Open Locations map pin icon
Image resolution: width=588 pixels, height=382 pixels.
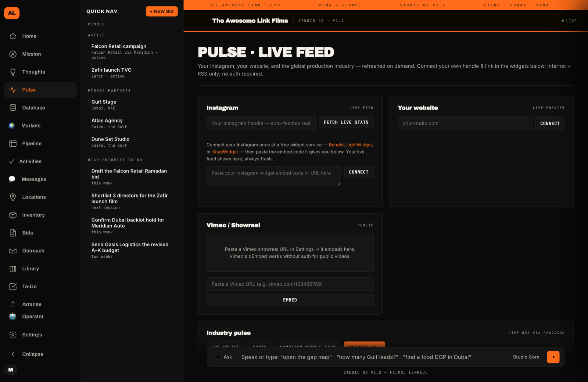[x=13, y=197]
